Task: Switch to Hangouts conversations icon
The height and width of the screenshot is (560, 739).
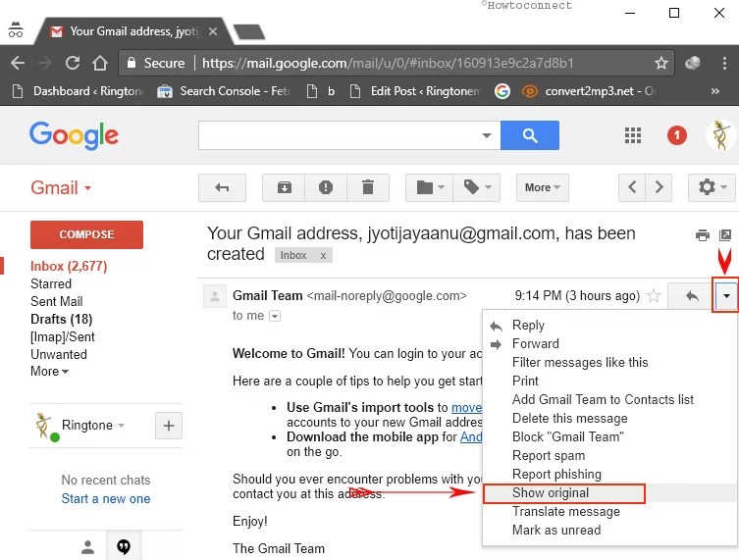Action: tap(124, 547)
